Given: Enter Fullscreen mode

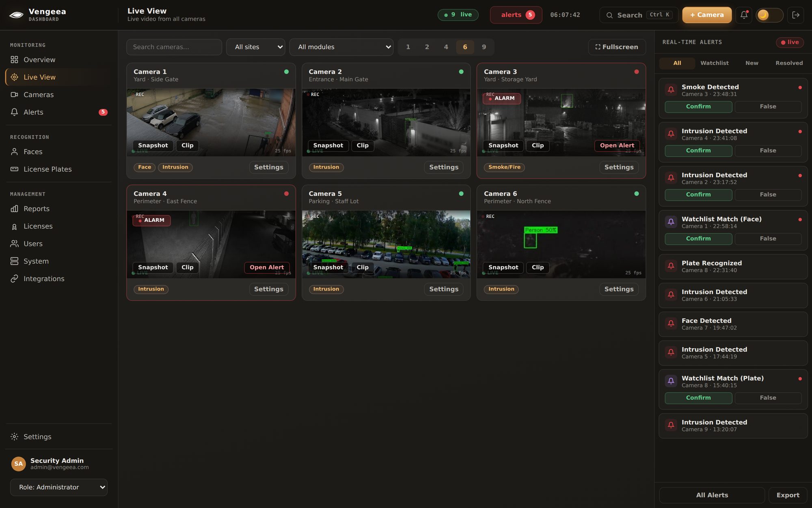Looking at the screenshot, I should point(617,47).
